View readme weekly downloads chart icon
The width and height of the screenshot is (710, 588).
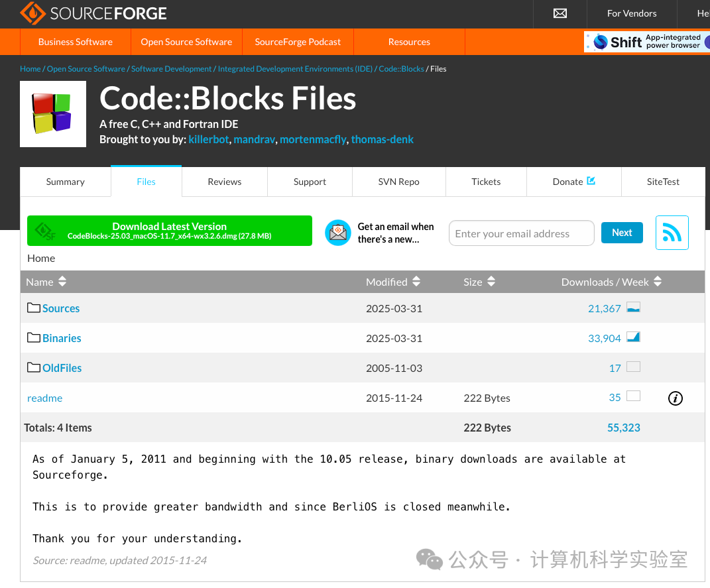(x=633, y=396)
